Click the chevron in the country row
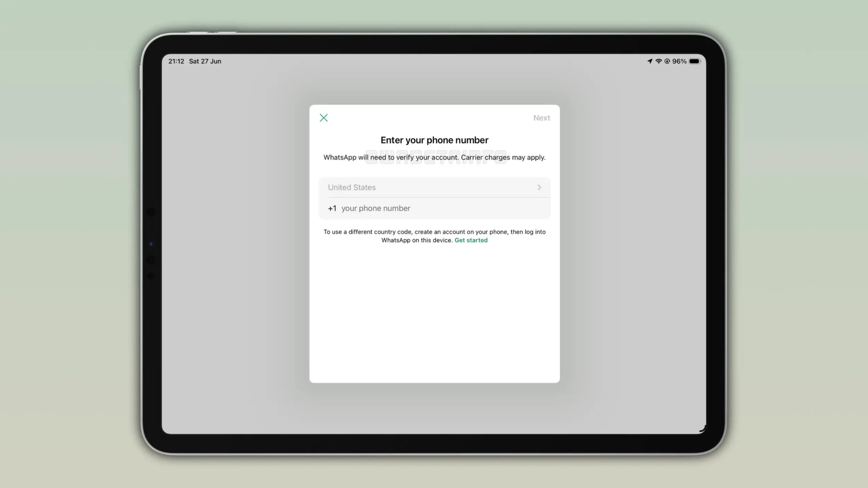This screenshot has width=868, height=488. coord(539,187)
